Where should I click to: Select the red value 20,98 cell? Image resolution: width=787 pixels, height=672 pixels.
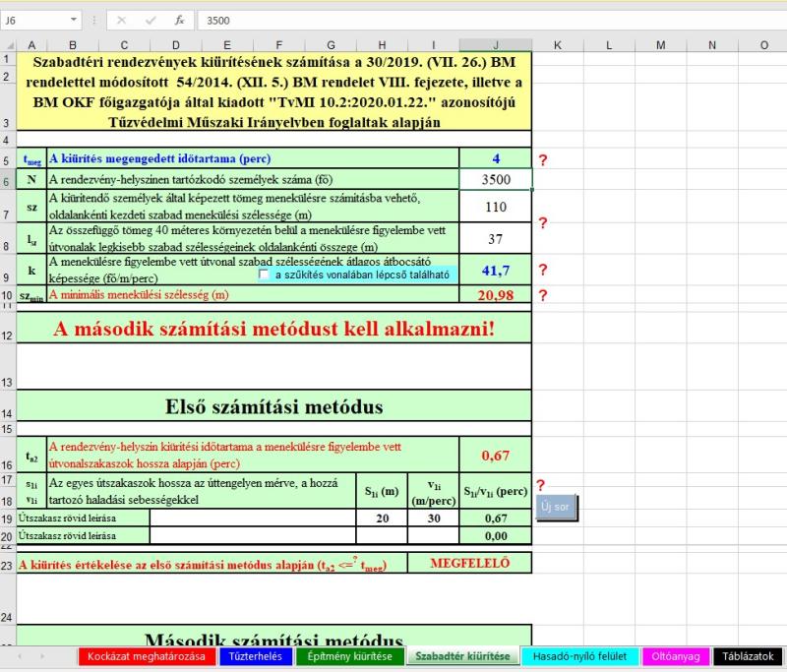click(496, 294)
